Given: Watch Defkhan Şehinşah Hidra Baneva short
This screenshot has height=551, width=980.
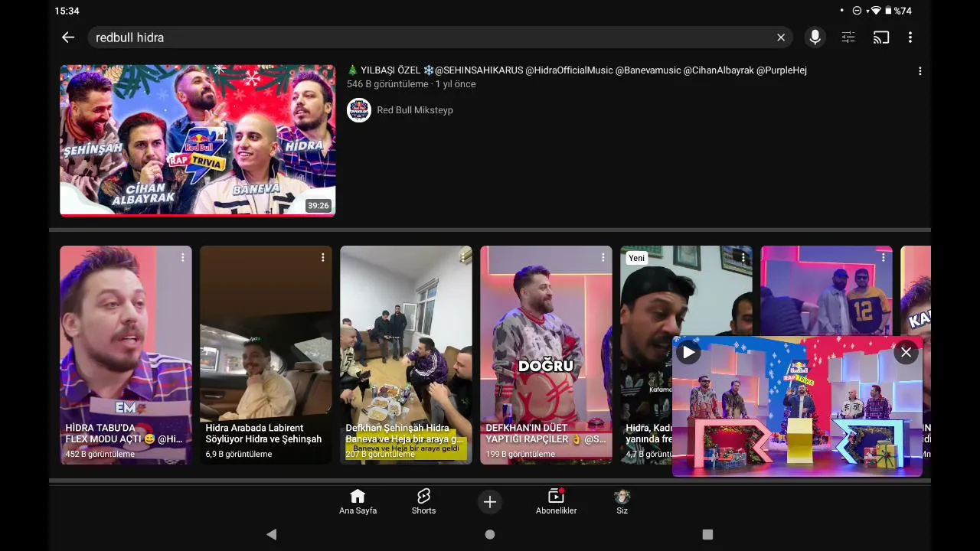Looking at the screenshot, I should (406, 355).
